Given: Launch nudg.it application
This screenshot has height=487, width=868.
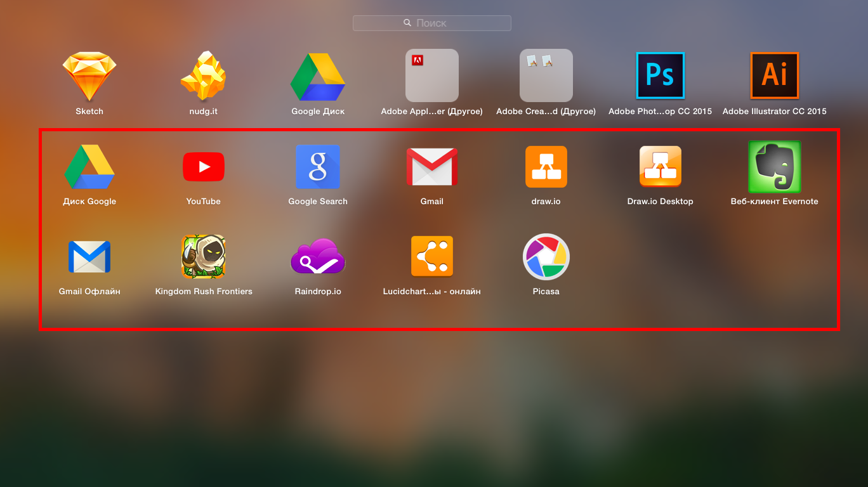Looking at the screenshot, I should coord(204,76).
